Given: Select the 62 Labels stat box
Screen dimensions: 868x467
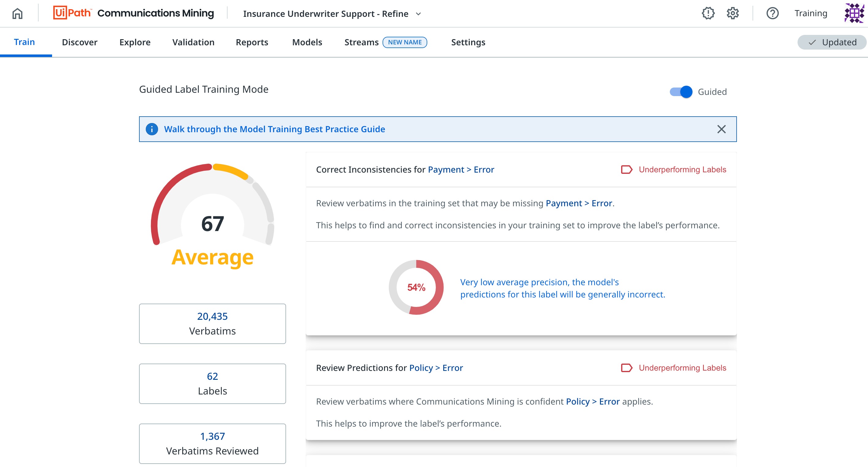Looking at the screenshot, I should coord(212,383).
